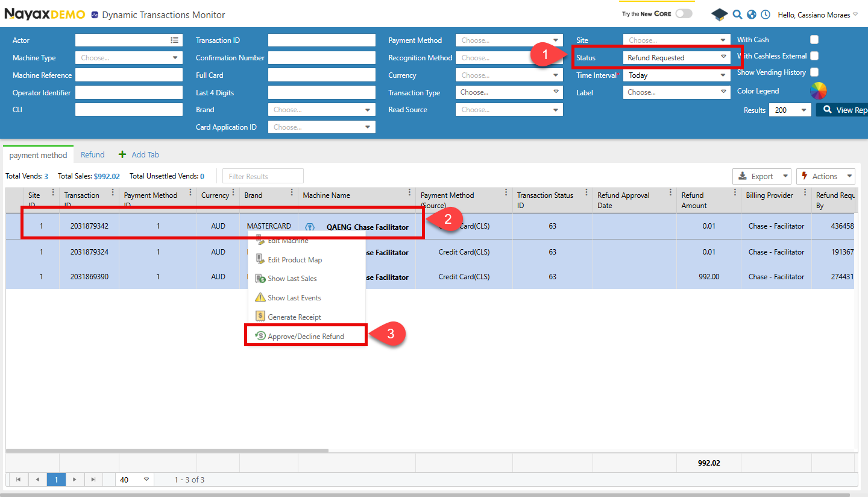The height and width of the screenshot is (497, 868).
Task: Open Brand column options menu
Action: coord(291,193)
